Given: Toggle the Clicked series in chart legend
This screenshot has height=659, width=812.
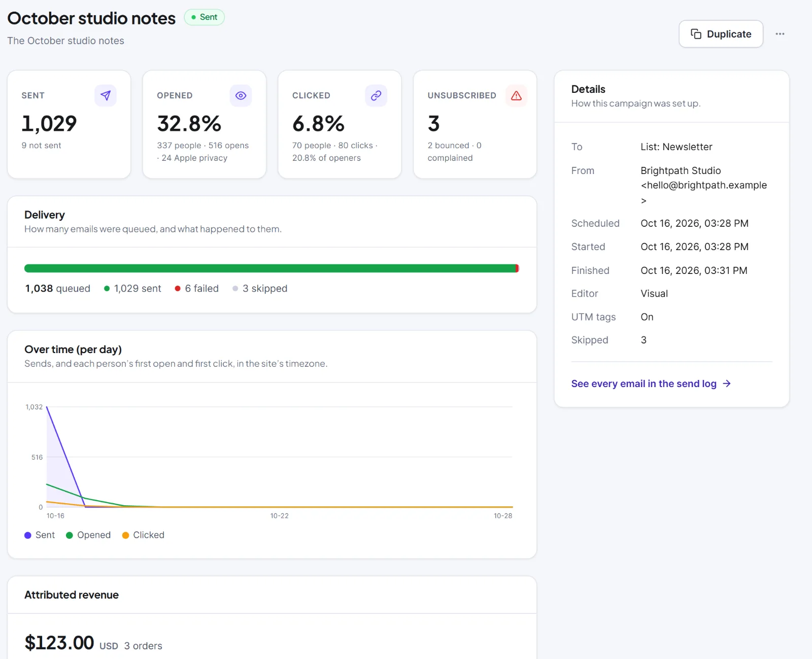Looking at the screenshot, I should 143,535.
